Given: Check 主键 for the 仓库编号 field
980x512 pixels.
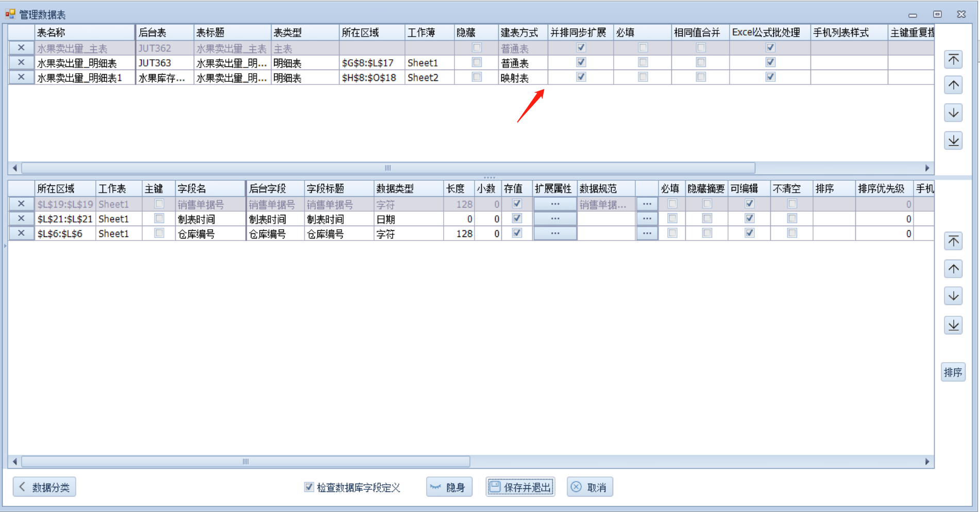Looking at the screenshot, I should coord(159,233).
